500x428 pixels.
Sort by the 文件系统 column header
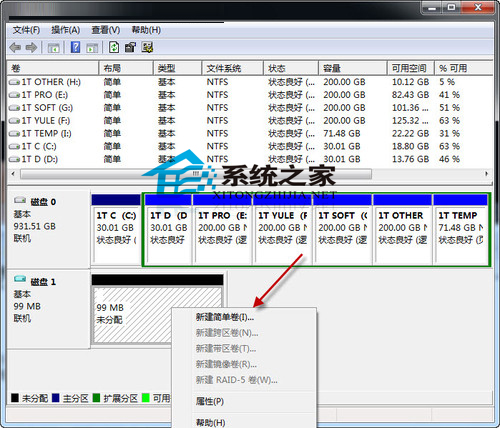(x=232, y=68)
